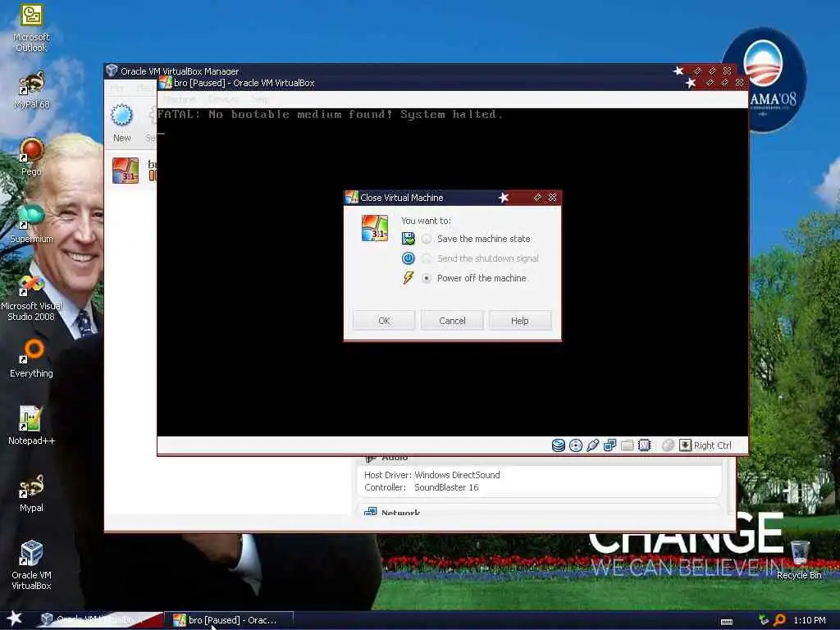The image size is (840, 630).
Task: Click the lightning bolt power off icon
Action: [x=409, y=278]
